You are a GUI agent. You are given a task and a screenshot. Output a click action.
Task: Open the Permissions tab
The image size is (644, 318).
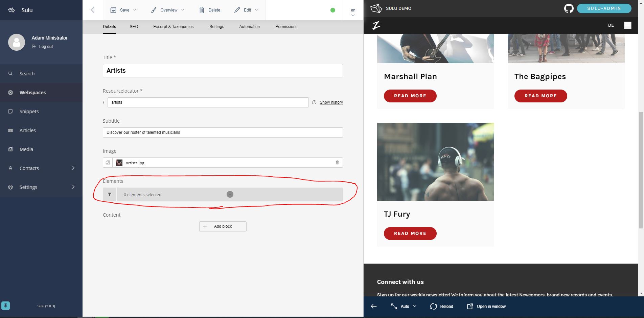pyautogui.click(x=286, y=27)
